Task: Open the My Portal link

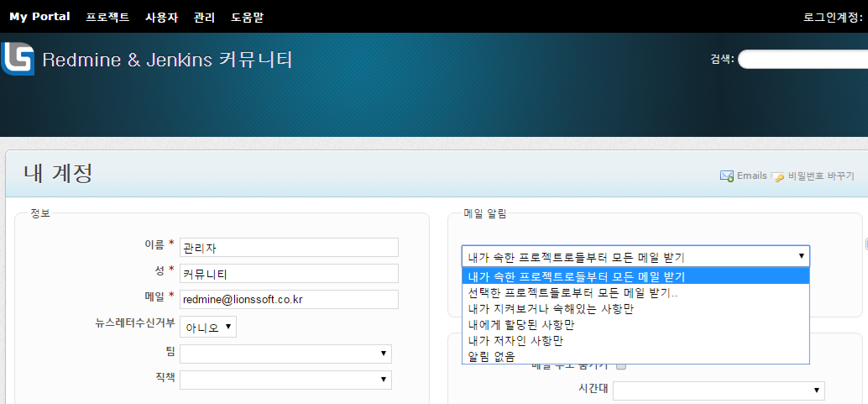Action: point(39,17)
